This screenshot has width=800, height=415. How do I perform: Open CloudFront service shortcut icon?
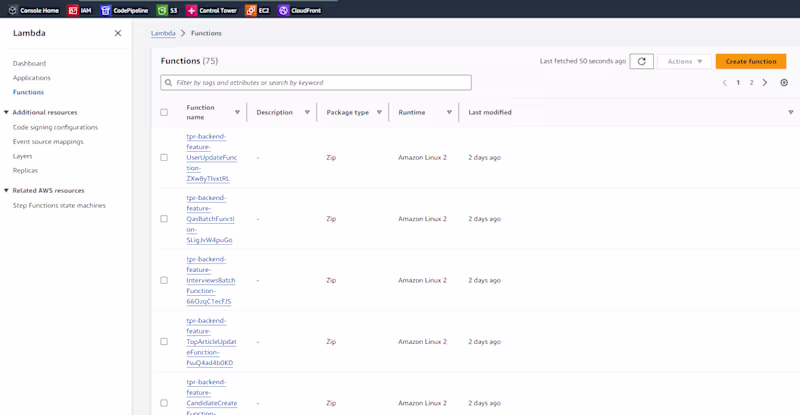coord(284,10)
